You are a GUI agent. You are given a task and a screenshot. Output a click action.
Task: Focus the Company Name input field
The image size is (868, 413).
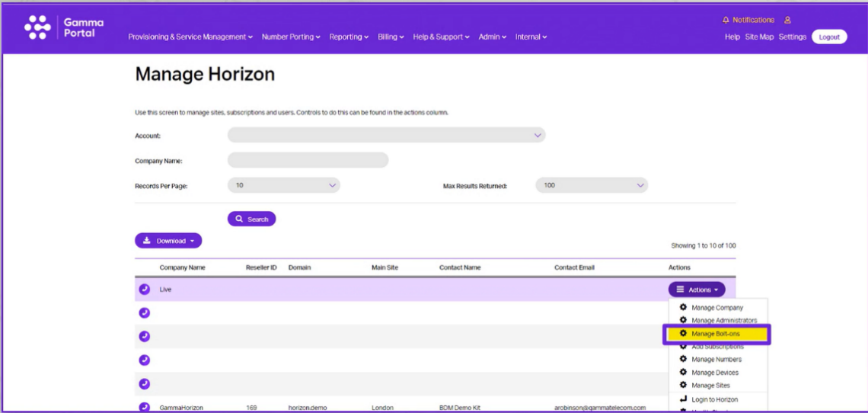(x=308, y=160)
